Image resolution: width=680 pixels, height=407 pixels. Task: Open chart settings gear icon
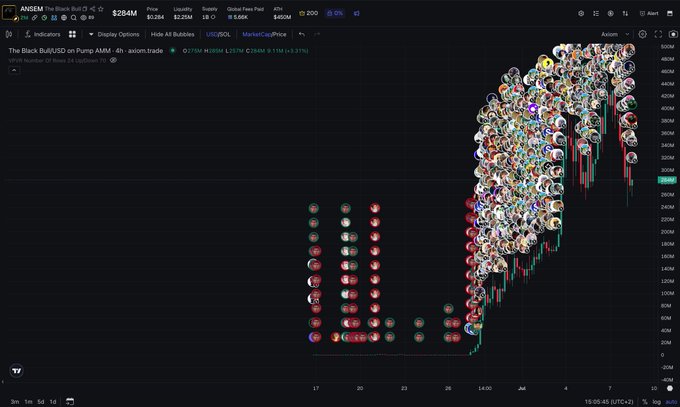(642, 34)
